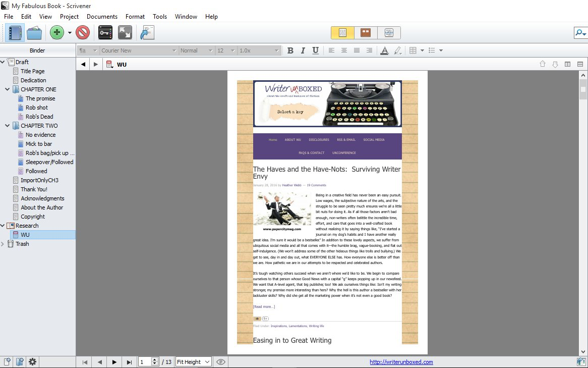Open the Documents menu

102,17
